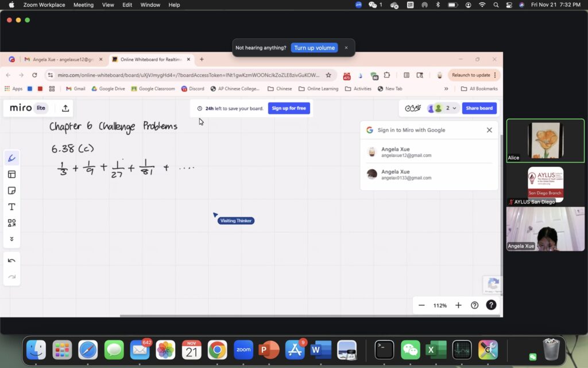
Task: Open the Shapes tool
Action: click(x=11, y=223)
